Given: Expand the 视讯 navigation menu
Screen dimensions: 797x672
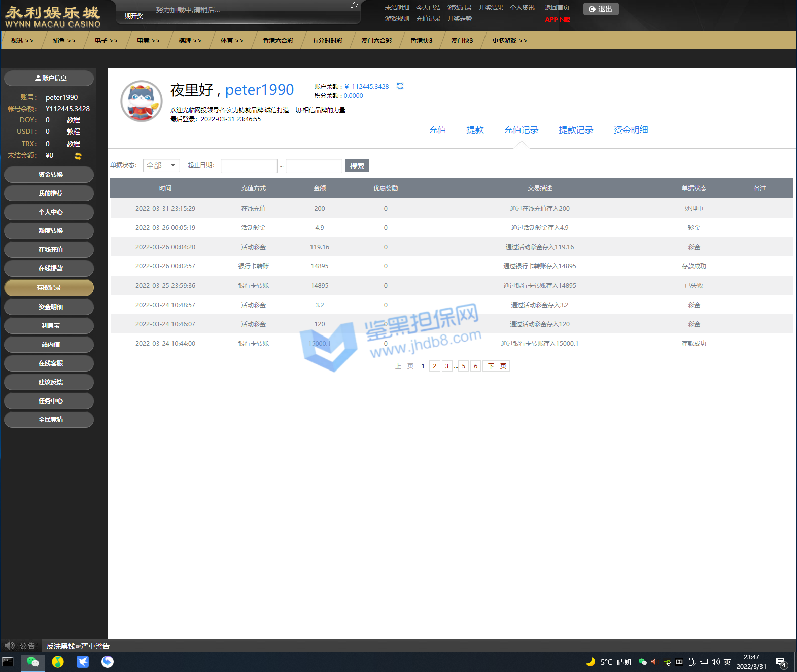Looking at the screenshot, I should 22,41.
